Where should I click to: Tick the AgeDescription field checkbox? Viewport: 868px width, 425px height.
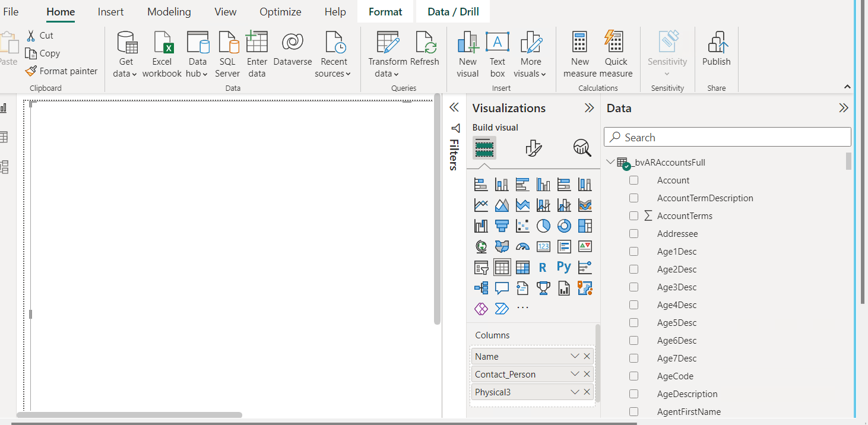point(633,394)
